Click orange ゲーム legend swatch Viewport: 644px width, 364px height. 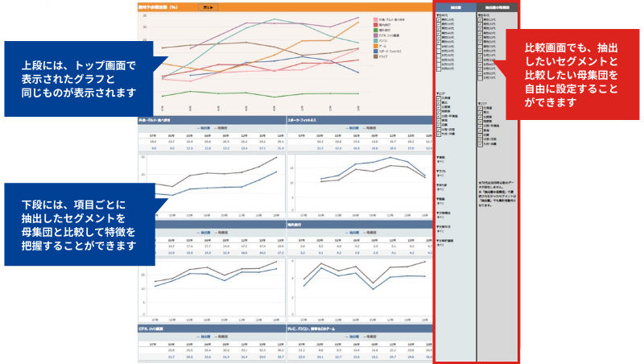(375, 45)
